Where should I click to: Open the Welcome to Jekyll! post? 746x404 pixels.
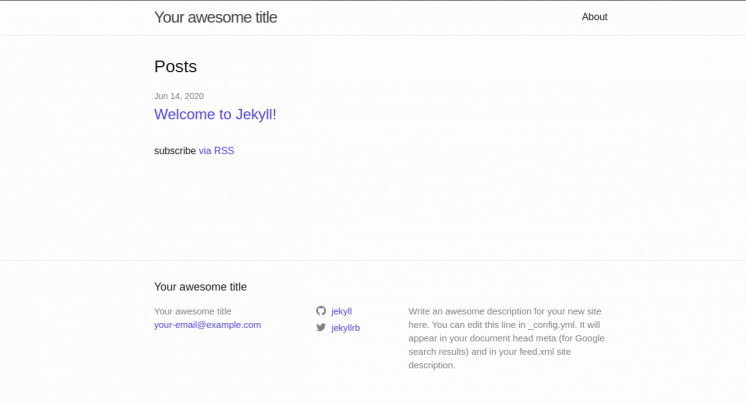pyautogui.click(x=215, y=114)
